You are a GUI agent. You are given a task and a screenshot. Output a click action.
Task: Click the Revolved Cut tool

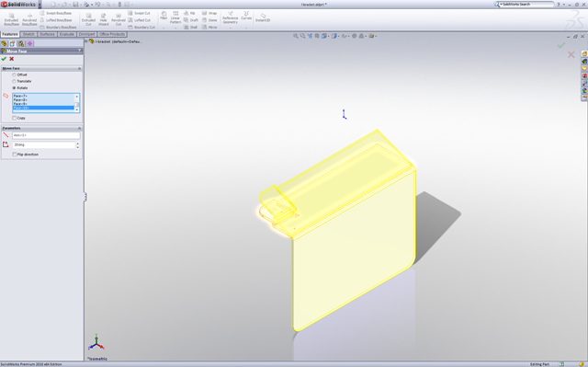pos(119,19)
